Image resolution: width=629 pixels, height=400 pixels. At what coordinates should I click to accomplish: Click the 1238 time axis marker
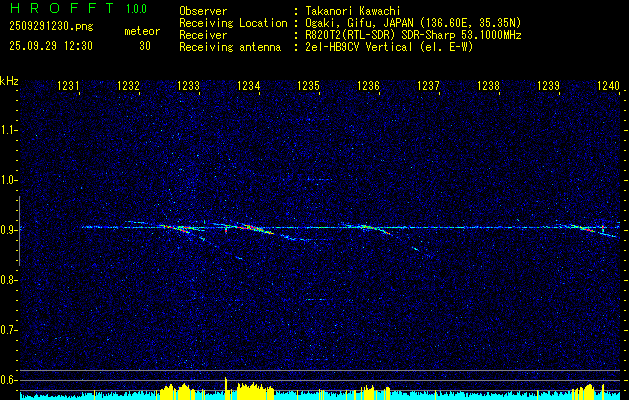[489, 86]
